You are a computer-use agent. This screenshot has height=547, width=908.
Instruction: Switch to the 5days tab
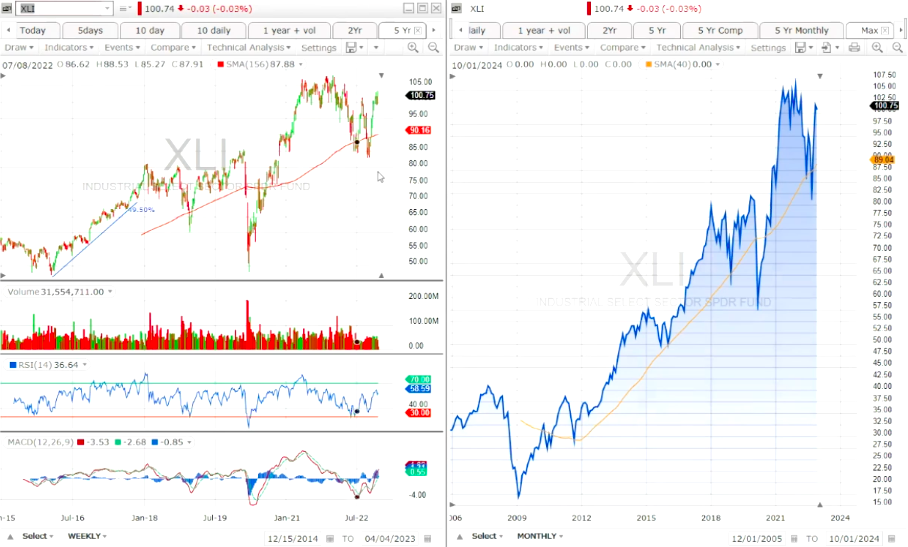(x=90, y=30)
